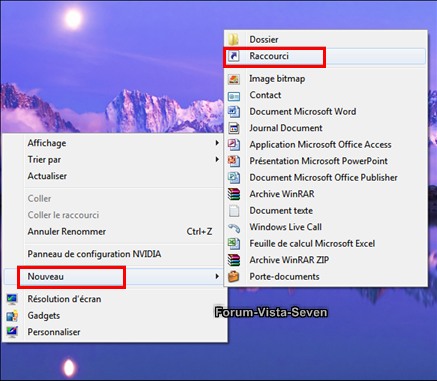This screenshot has width=437, height=381.
Task: Click the Contact card icon
Action: point(234,96)
